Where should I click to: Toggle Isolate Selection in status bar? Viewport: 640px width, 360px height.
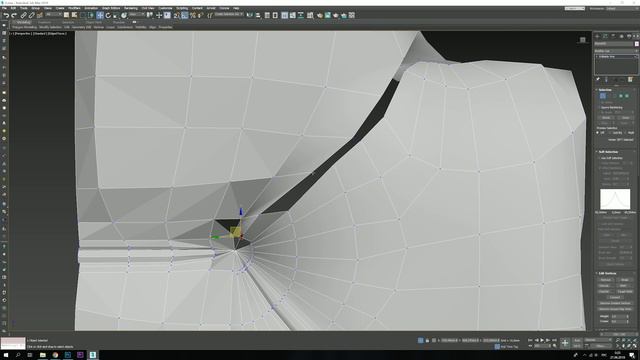pyautogui.click(x=420, y=340)
